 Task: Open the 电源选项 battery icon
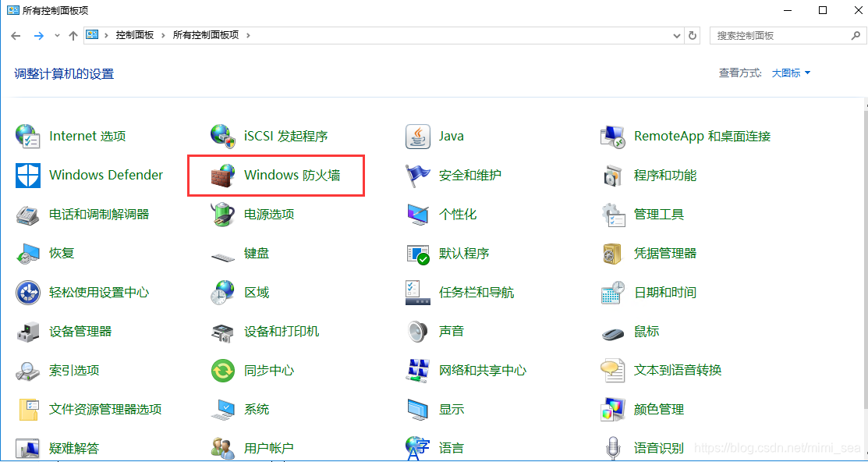[223, 215]
